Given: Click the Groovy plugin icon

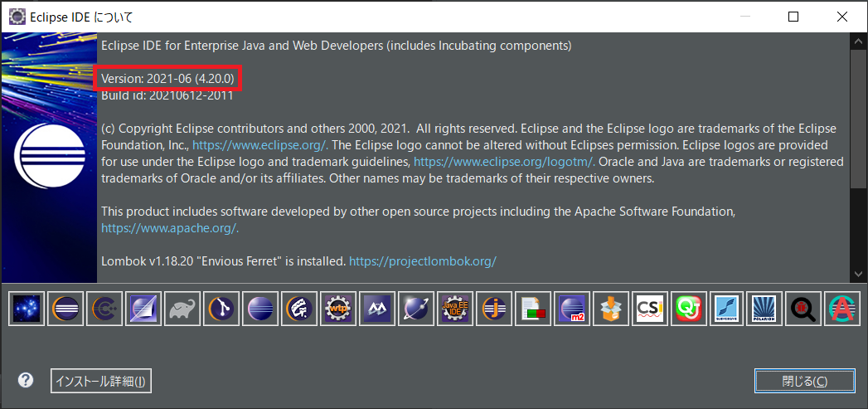Looking at the screenshot, I should tap(299, 308).
